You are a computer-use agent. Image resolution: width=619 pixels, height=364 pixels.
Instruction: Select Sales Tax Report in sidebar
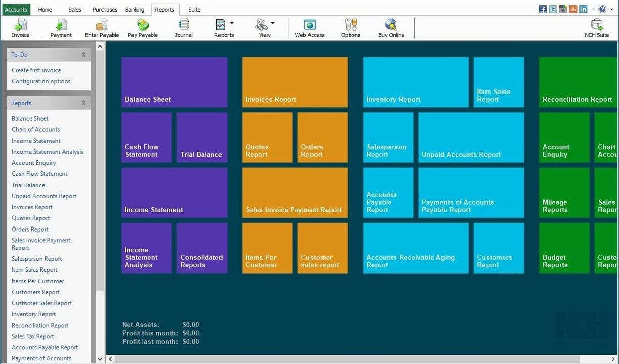coord(33,337)
